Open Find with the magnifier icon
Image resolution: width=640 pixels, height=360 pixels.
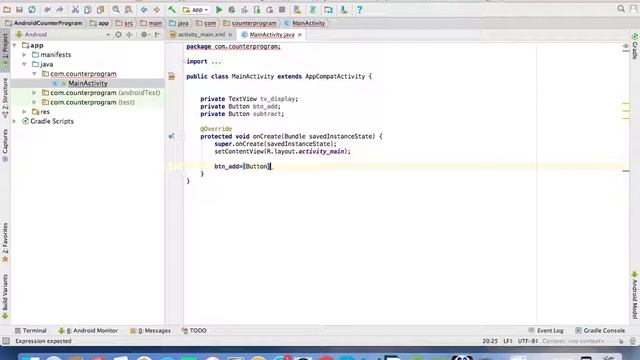coord(116,9)
